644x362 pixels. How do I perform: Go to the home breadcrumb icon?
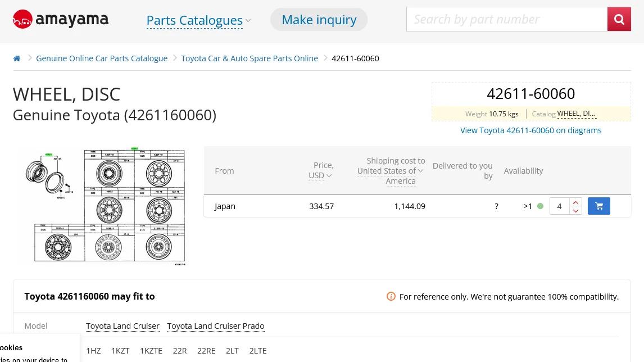tap(17, 58)
